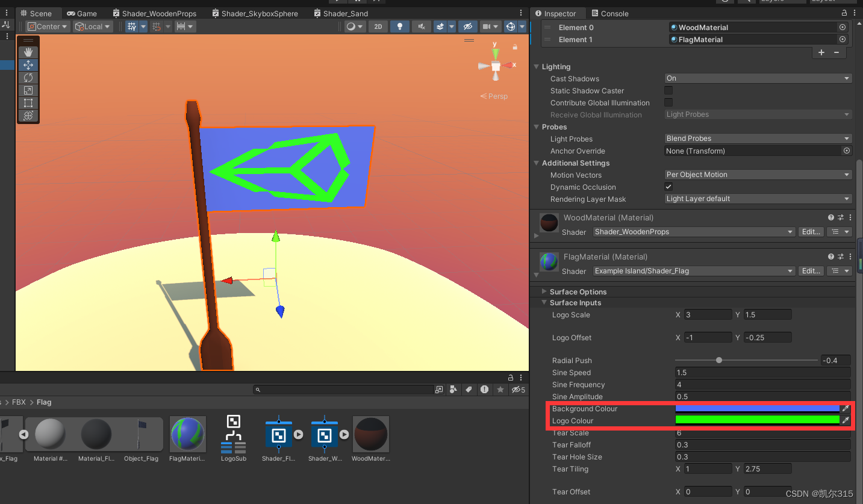Open Center pivot mode dropdown
The height and width of the screenshot is (504, 863).
pos(48,26)
